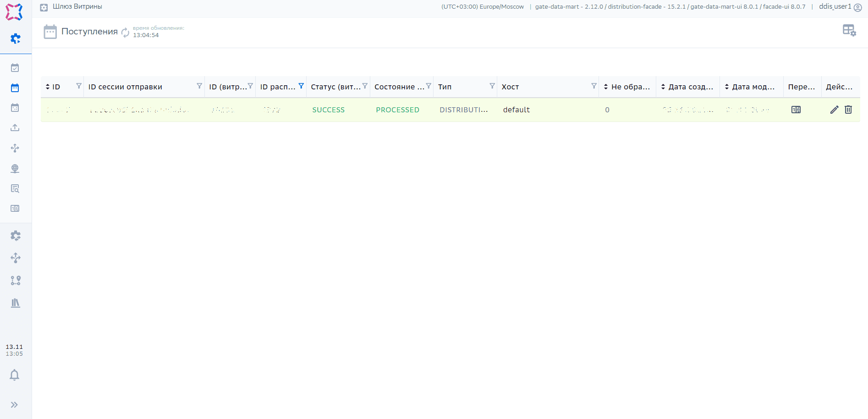This screenshot has height=419, width=868.
Task: Select the highlighted calendar item in sidebar
Action: click(15, 88)
